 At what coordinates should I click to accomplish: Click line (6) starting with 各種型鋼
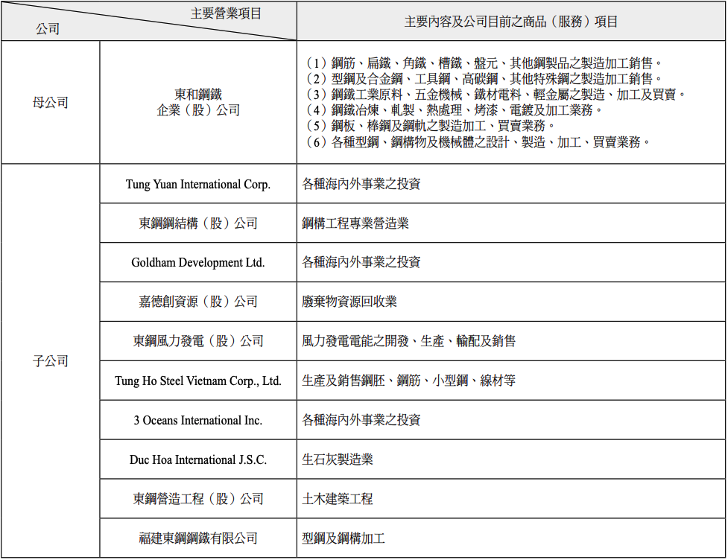(478, 141)
